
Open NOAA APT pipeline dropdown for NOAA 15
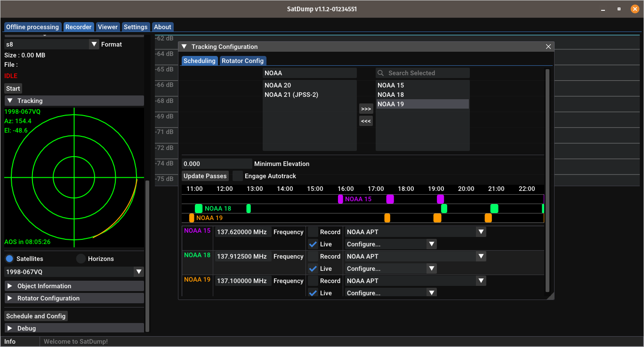point(415,232)
